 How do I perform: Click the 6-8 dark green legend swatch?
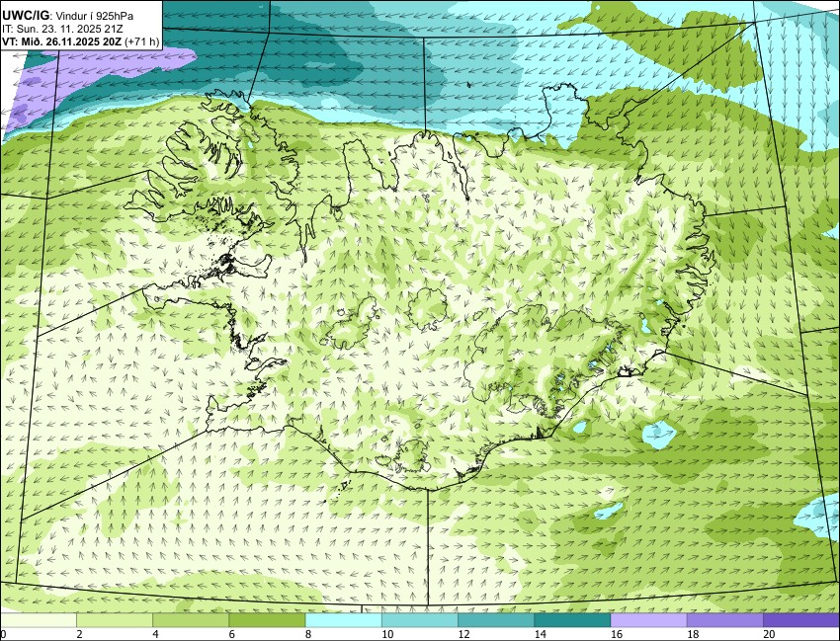[x=267, y=619]
